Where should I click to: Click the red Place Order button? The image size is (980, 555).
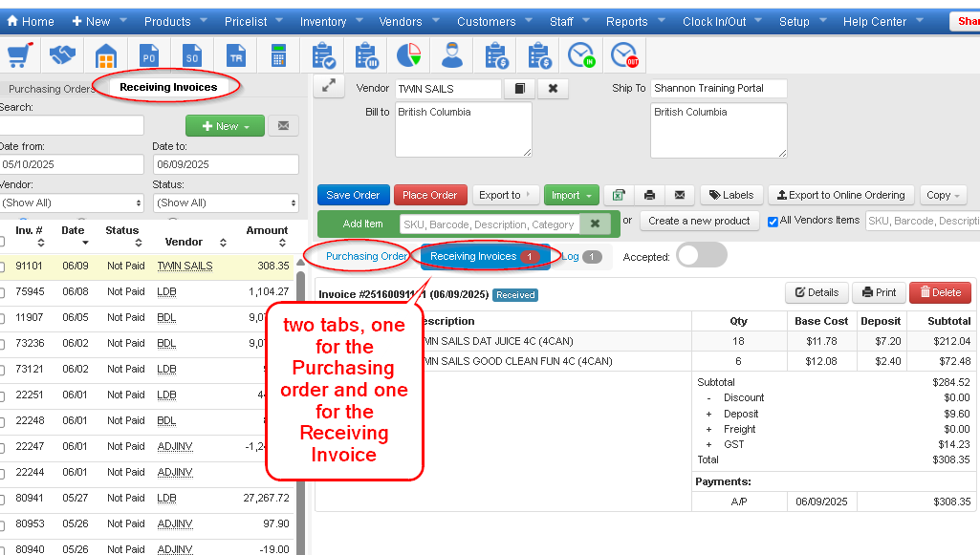click(x=430, y=195)
